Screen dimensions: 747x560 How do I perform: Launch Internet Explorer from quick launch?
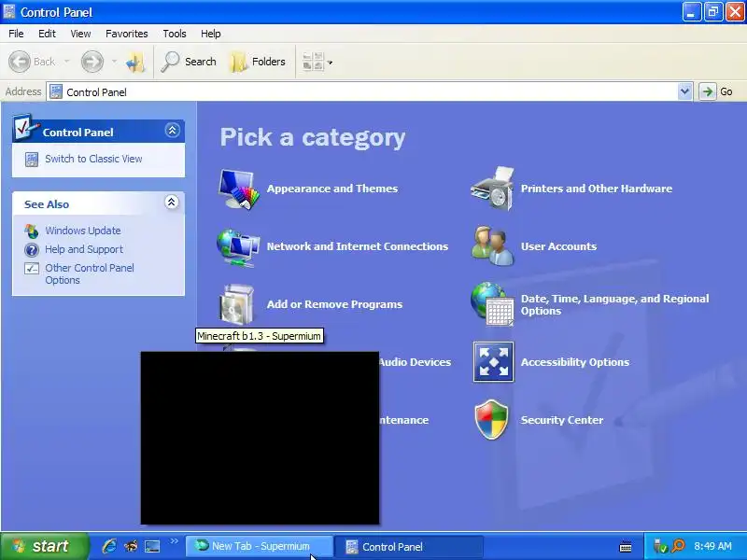click(x=109, y=546)
